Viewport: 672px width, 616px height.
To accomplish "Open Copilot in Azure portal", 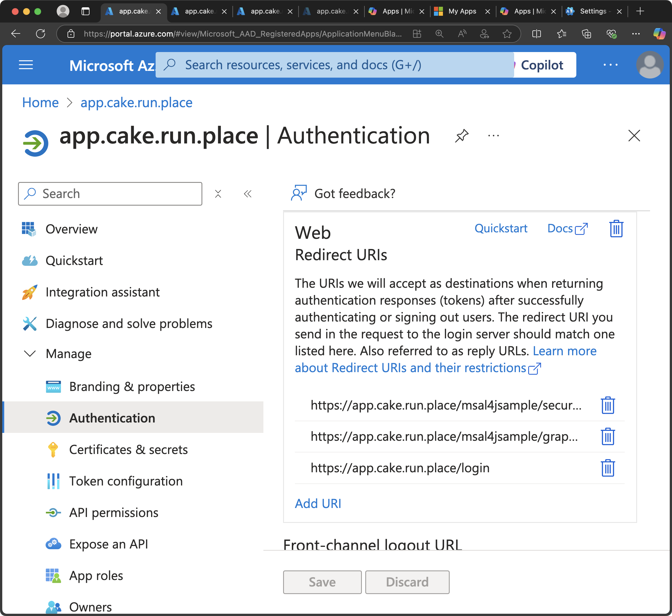I will tap(542, 65).
